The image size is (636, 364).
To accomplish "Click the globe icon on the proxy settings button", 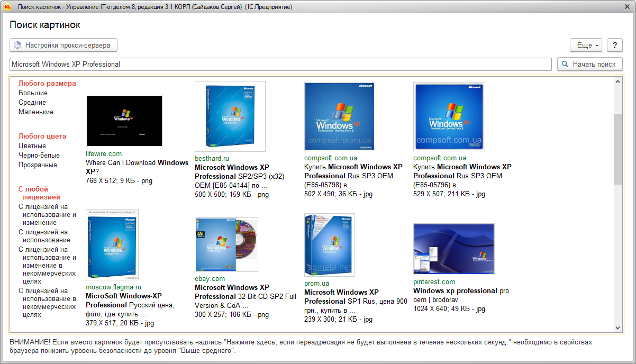I will (17, 46).
